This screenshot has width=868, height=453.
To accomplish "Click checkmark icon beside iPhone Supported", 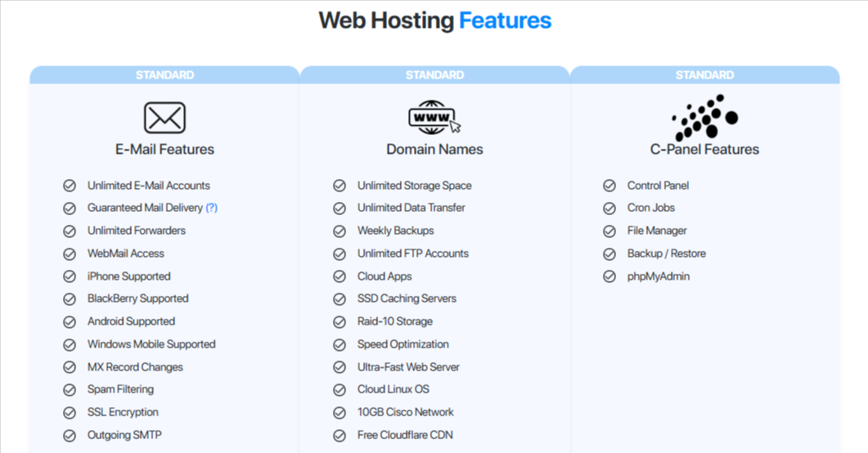I will (70, 276).
